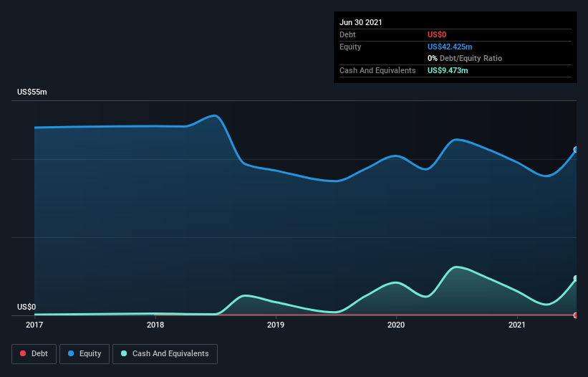Viewport: 588px width, 377px height.
Task: Click the US$0 y-axis label
Action: click(26, 307)
